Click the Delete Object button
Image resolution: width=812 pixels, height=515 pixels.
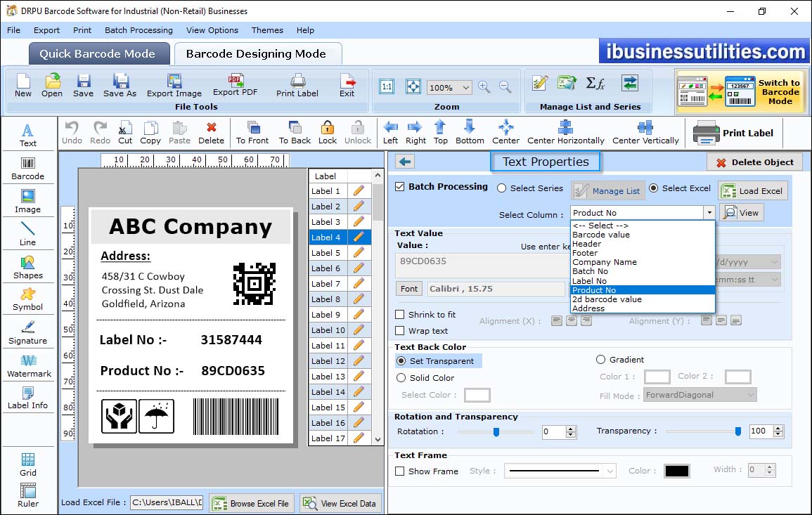[754, 162]
